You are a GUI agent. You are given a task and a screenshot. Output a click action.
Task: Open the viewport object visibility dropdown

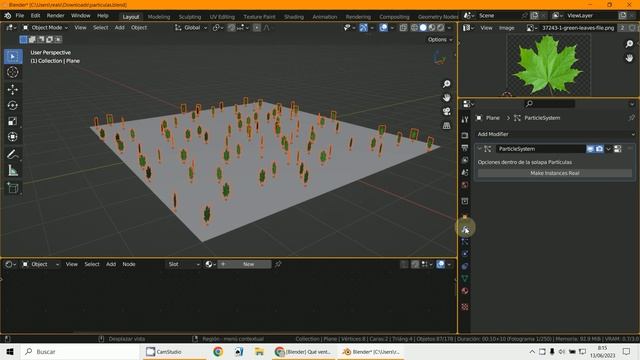click(x=349, y=28)
